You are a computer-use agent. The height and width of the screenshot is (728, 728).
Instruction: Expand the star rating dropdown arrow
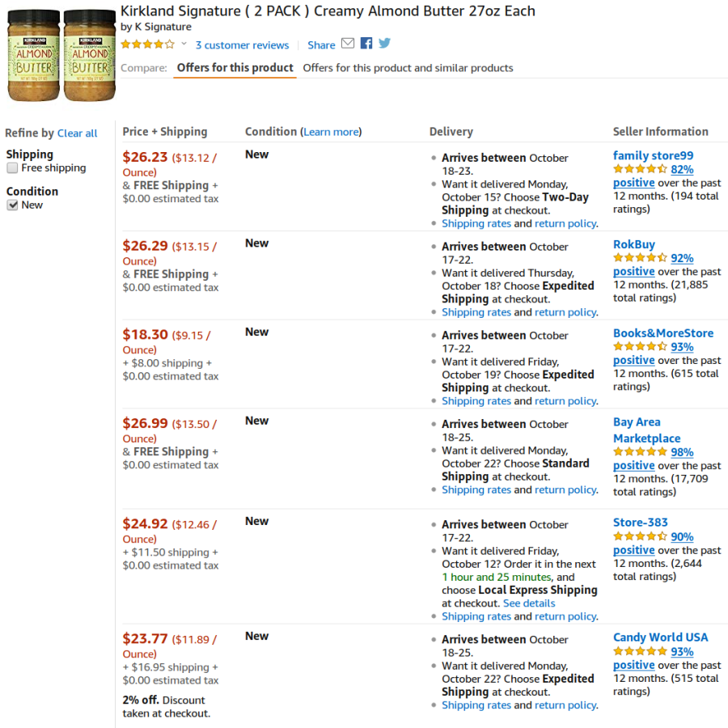[x=182, y=45]
